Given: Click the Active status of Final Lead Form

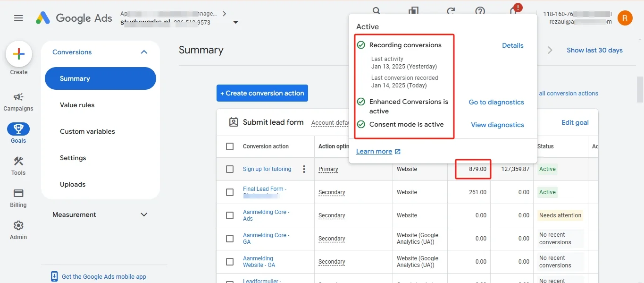Looking at the screenshot, I should pyautogui.click(x=547, y=192).
